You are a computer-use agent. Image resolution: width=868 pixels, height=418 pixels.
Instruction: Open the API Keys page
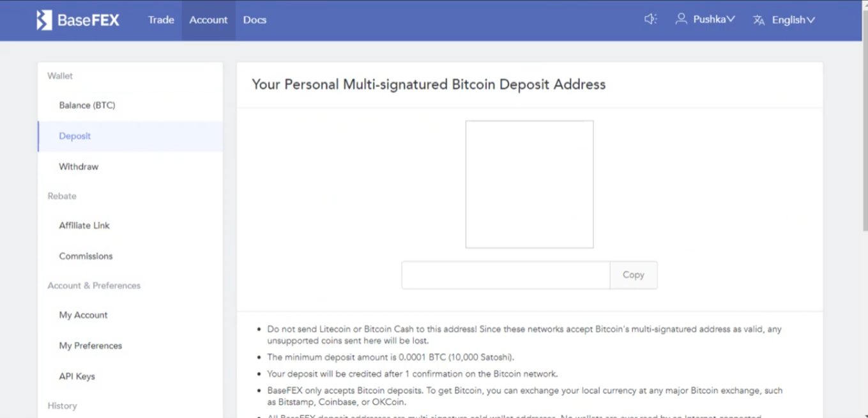(77, 376)
